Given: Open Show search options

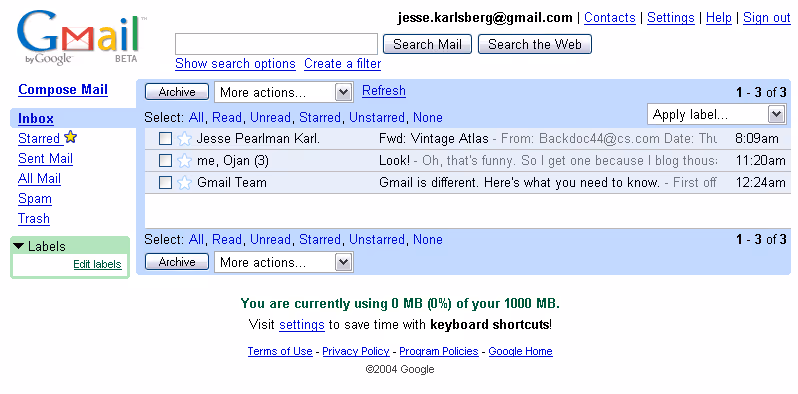Looking at the screenshot, I should (235, 64).
